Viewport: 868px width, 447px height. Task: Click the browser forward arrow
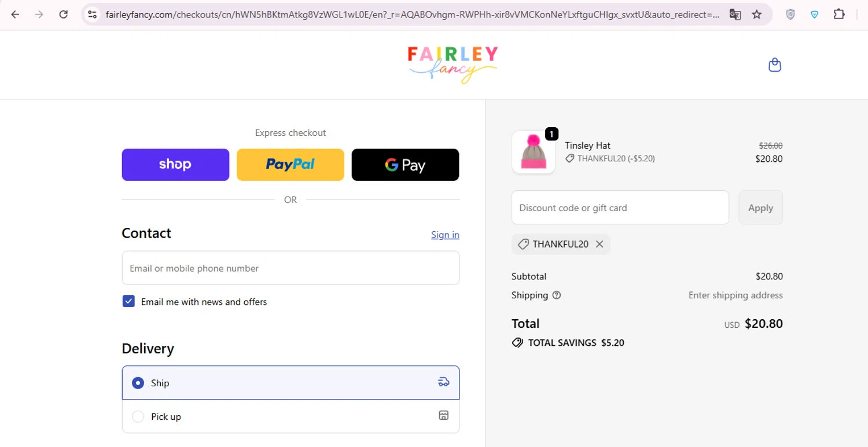[39, 14]
